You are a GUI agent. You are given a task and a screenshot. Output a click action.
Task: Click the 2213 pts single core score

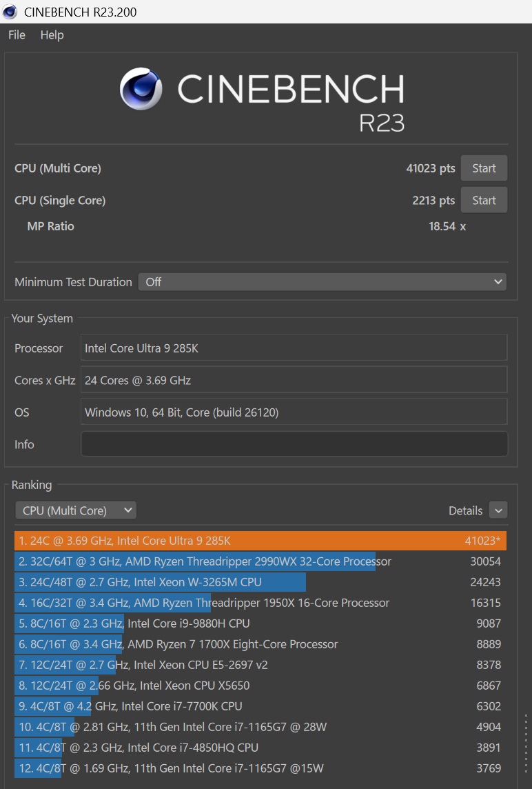click(x=433, y=200)
